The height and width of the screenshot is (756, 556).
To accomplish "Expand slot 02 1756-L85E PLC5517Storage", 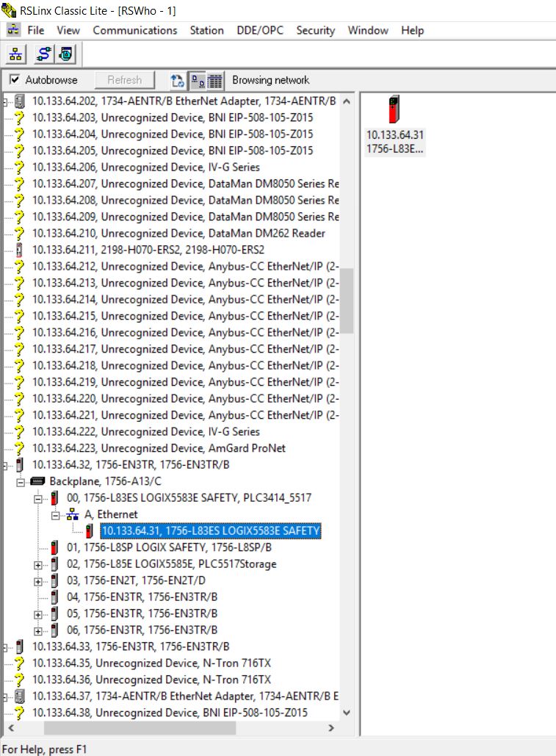I will coord(37,564).
